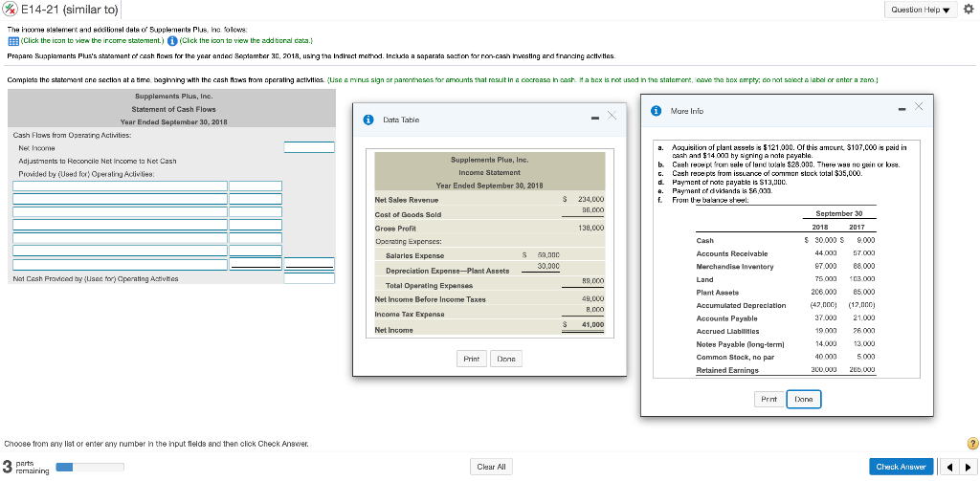Go to next question arrow
Screen dimensions: 980x481
(968, 467)
